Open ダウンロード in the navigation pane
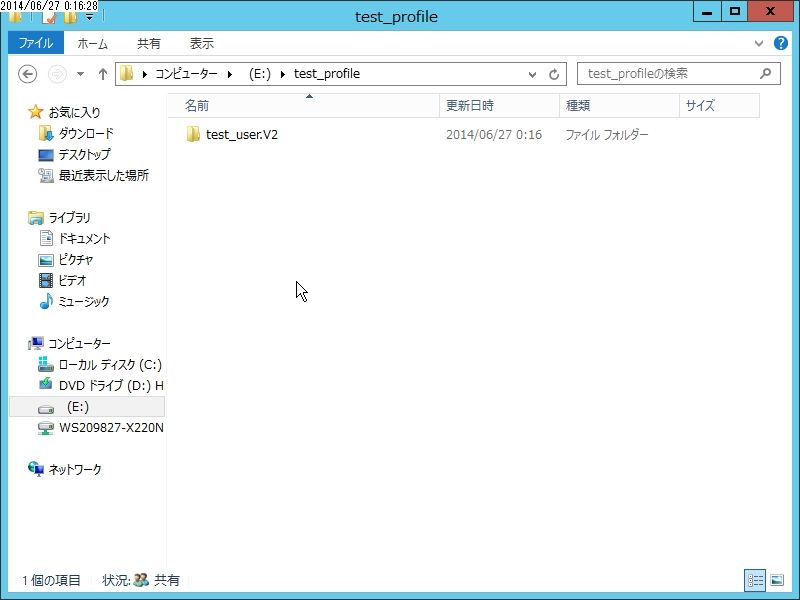The image size is (800, 600). pyautogui.click(x=86, y=134)
